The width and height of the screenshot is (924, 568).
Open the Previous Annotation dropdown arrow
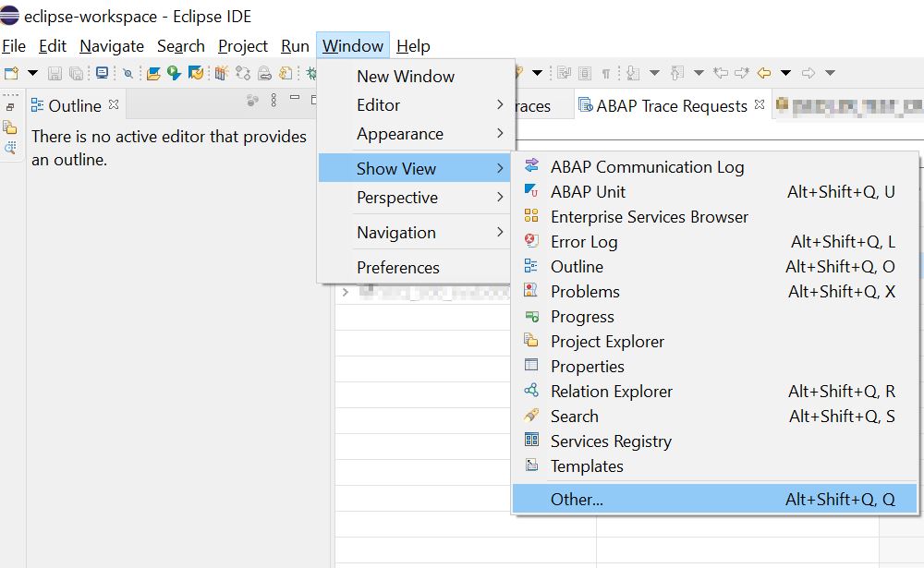(699, 73)
